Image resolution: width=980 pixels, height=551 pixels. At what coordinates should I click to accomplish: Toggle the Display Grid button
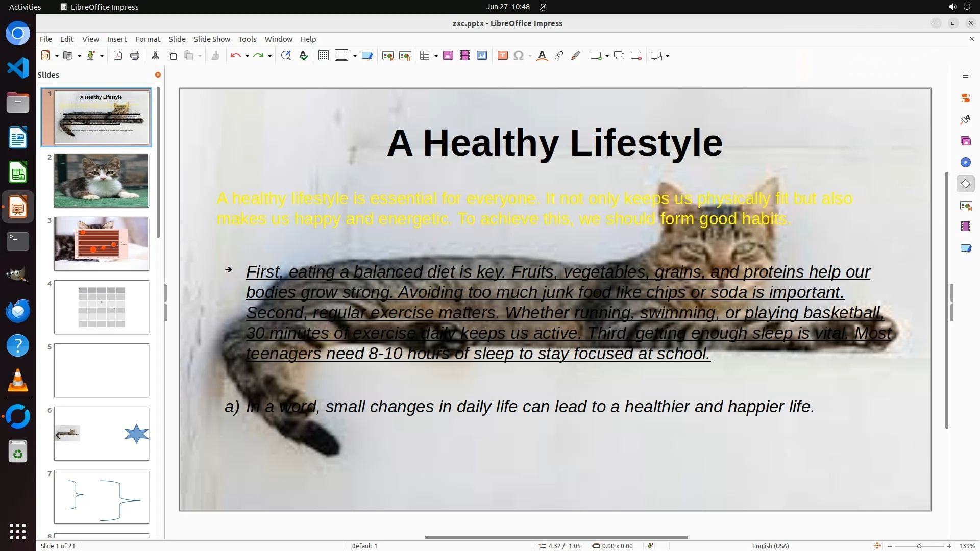coord(324,56)
